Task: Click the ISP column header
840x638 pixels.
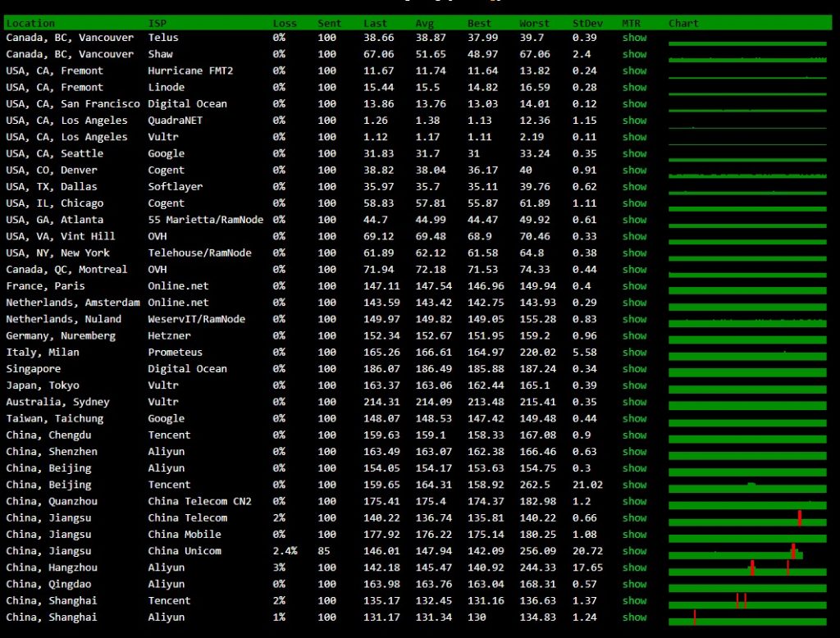Action: pyautogui.click(x=157, y=23)
